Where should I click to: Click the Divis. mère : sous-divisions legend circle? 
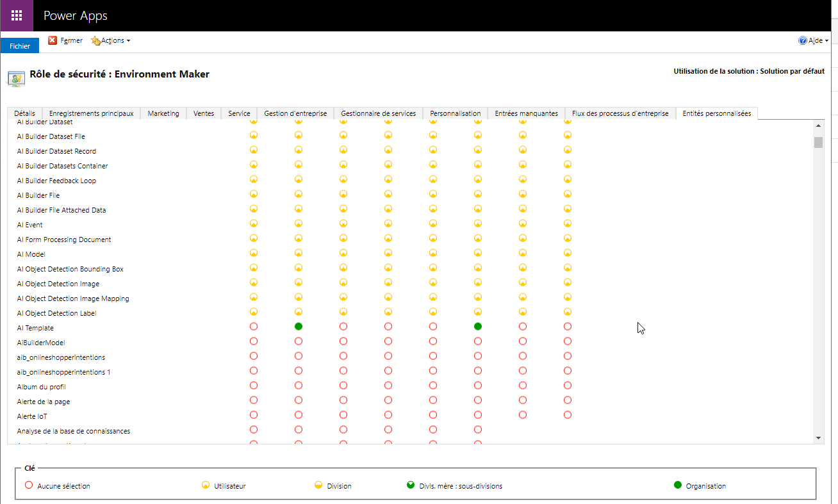[411, 485]
